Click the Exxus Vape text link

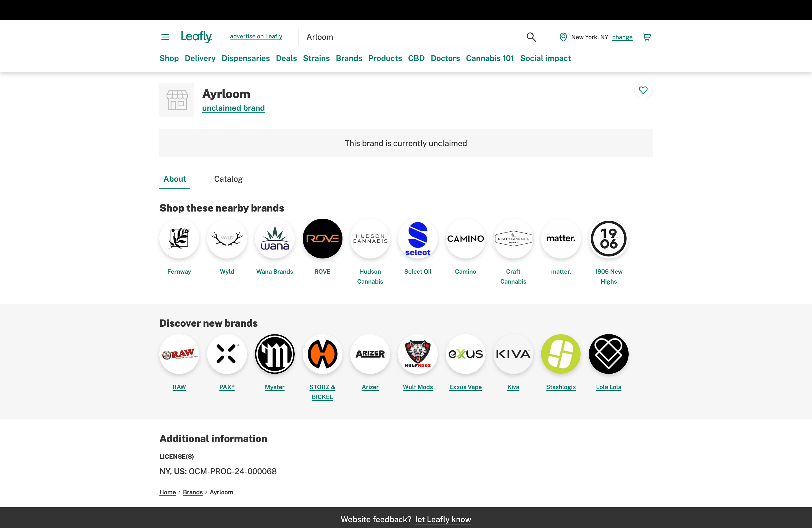tap(465, 387)
